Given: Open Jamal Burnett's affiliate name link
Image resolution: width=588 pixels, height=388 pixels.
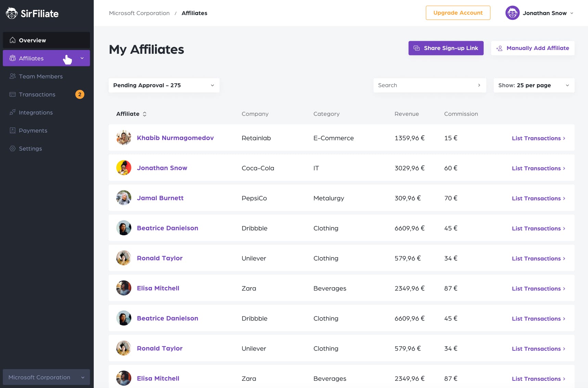Looking at the screenshot, I should pyautogui.click(x=160, y=198).
